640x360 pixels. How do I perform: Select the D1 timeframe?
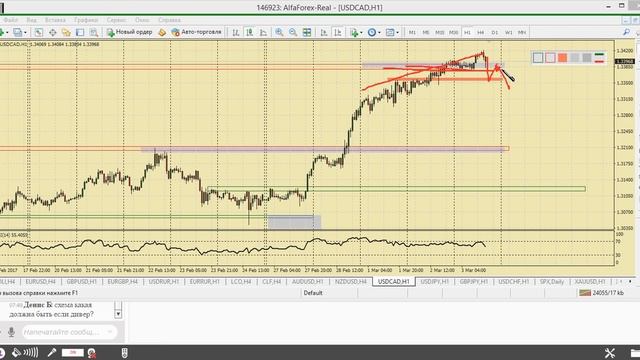tap(495, 32)
